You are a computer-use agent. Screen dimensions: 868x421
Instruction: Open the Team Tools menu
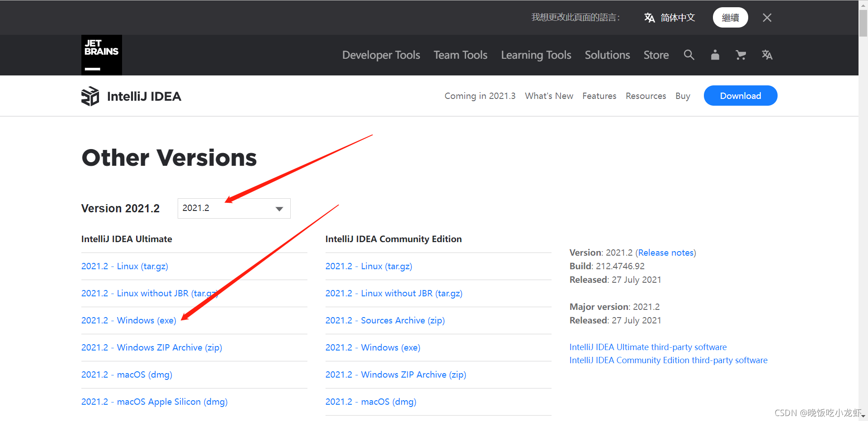pyautogui.click(x=460, y=55)
